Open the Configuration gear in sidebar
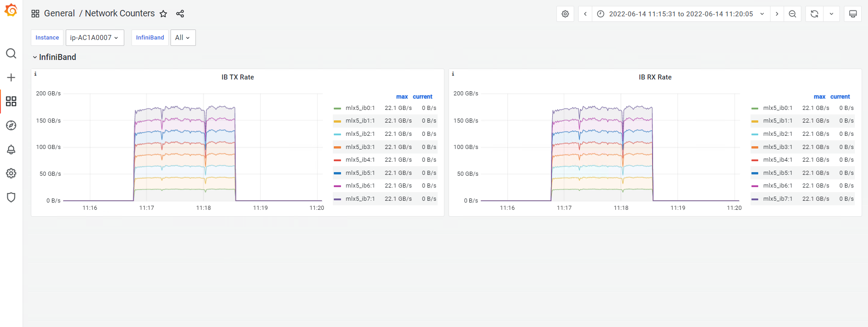 11,173
